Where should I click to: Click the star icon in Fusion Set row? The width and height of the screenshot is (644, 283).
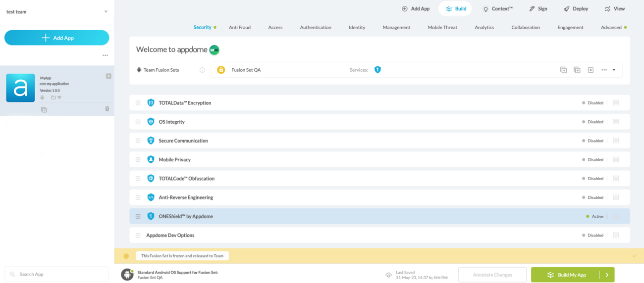[x=590, y=70]
